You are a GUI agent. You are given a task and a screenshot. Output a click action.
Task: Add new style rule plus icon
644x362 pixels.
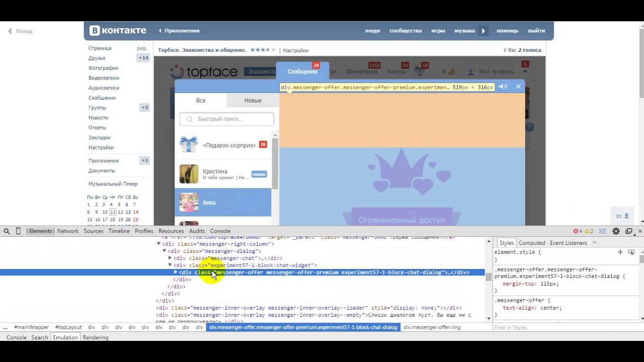point(620,252)
